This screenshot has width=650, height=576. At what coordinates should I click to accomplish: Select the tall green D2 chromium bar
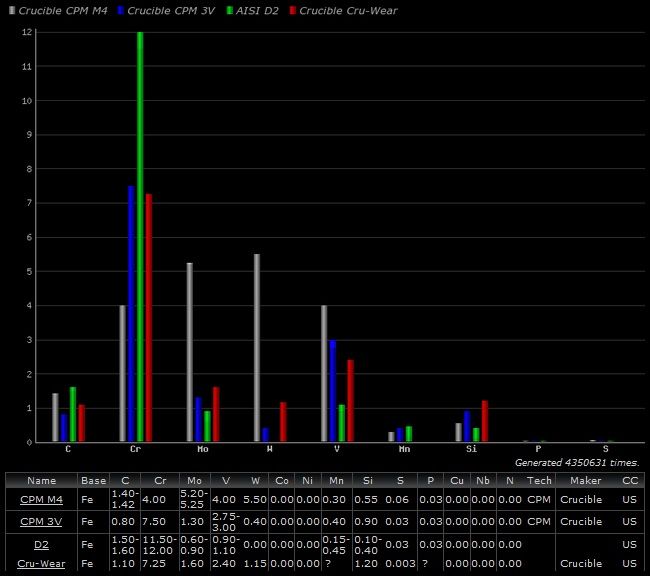[x=140, y=236]
